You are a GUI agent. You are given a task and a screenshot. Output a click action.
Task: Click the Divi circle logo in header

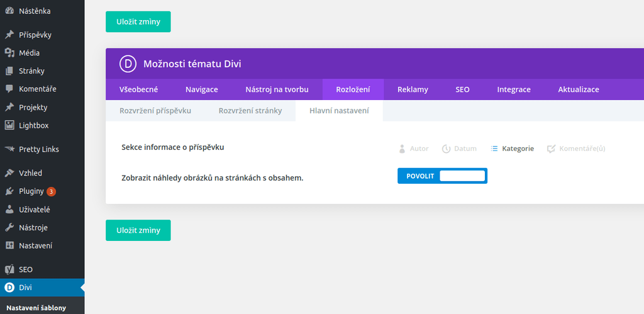click(x=128, y=64)
